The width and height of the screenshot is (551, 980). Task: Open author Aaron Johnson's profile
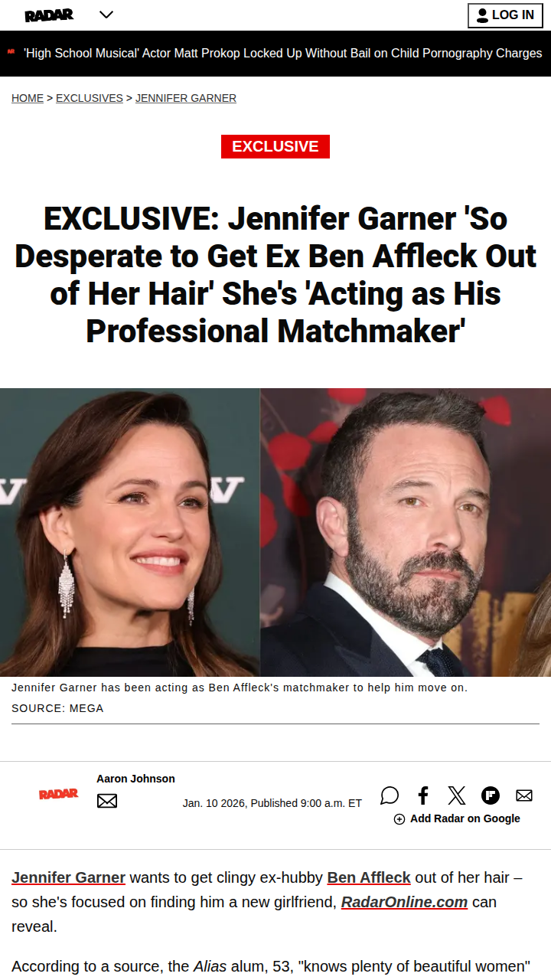click(135, 779)
